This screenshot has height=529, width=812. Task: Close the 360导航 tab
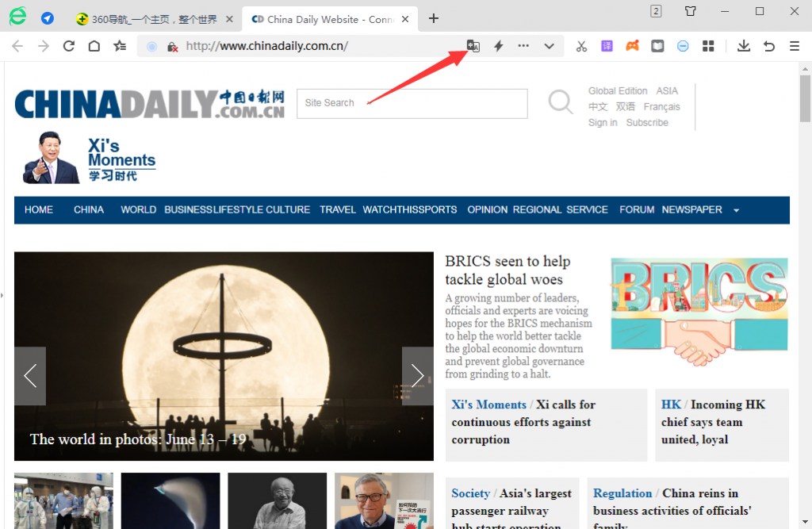coord(229,19)
